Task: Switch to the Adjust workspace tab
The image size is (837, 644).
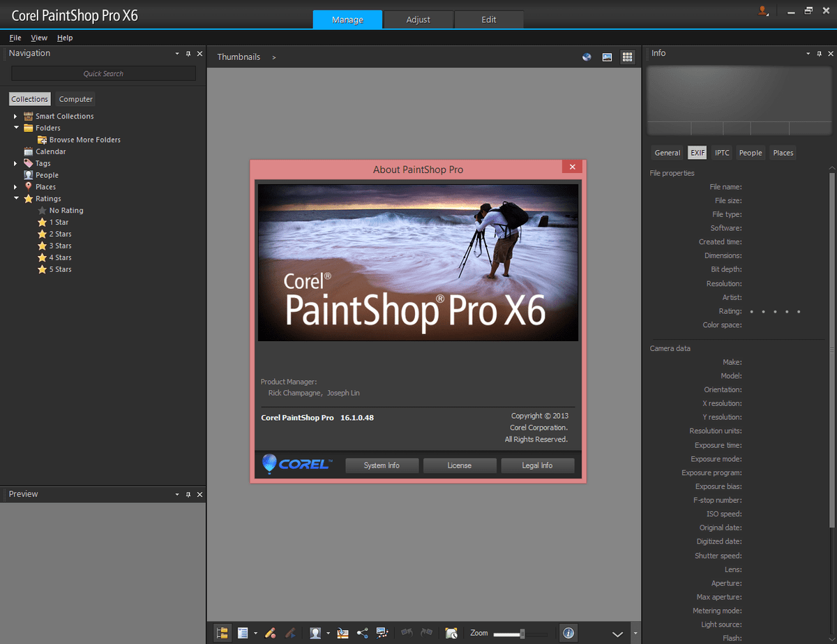Action: click(x=418, y=20)
